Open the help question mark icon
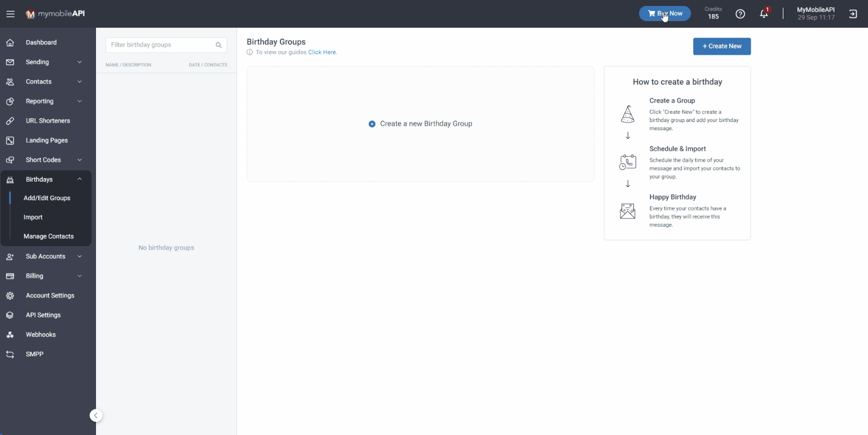 (x=740, y=14)
